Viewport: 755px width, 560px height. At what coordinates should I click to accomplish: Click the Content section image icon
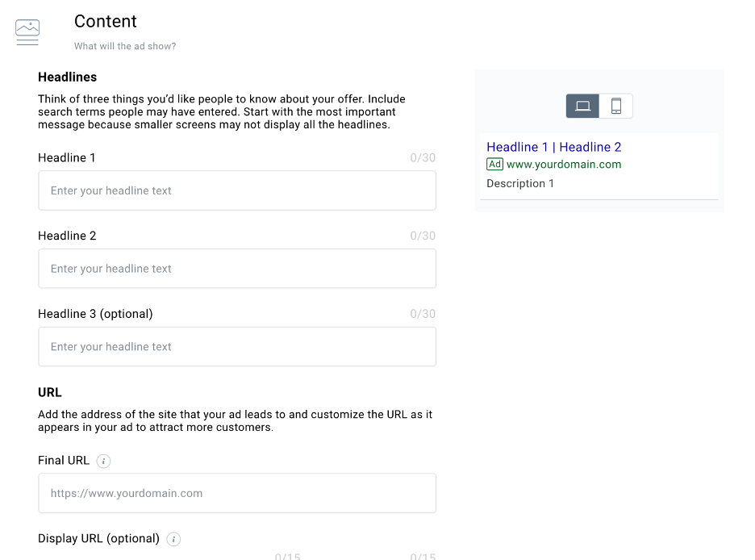tap(27, 32)
